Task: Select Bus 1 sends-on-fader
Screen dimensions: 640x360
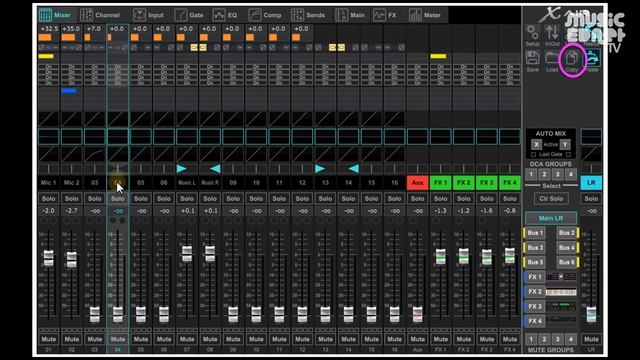Action: [535, 233]
